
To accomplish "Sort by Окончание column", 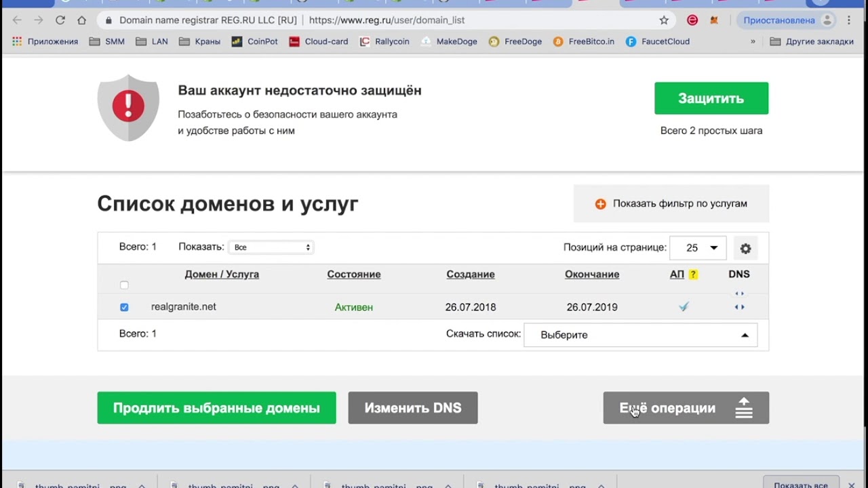I will click(592, 274).
